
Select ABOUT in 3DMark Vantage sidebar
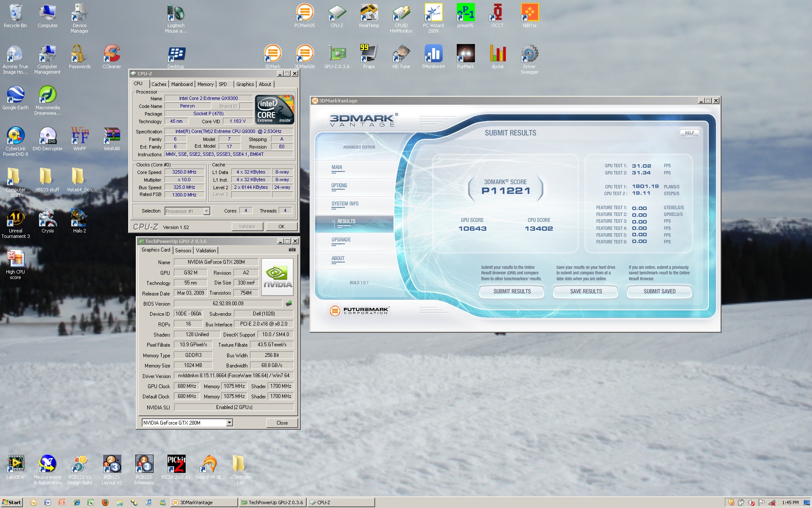pos(338,258)
